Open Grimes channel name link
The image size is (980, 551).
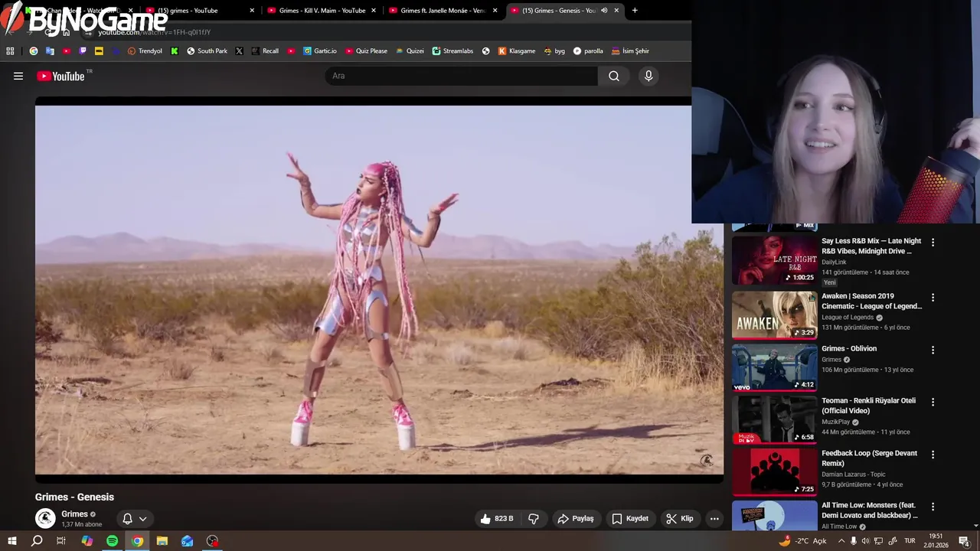[x=74, y=514]
